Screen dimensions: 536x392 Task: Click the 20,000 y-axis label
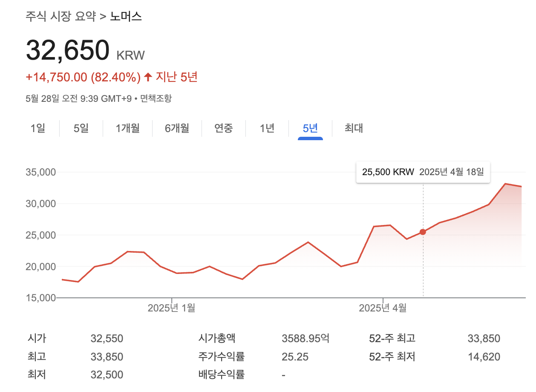click(x=41, y=267)
